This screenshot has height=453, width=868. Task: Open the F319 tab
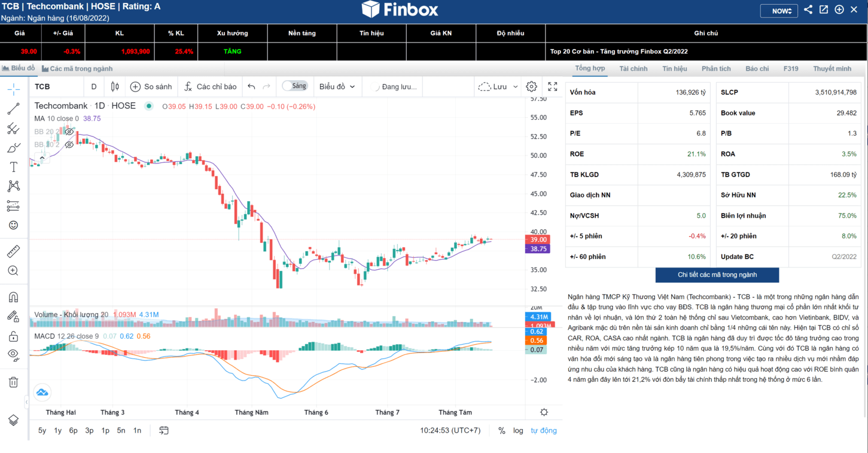(791, 69)
